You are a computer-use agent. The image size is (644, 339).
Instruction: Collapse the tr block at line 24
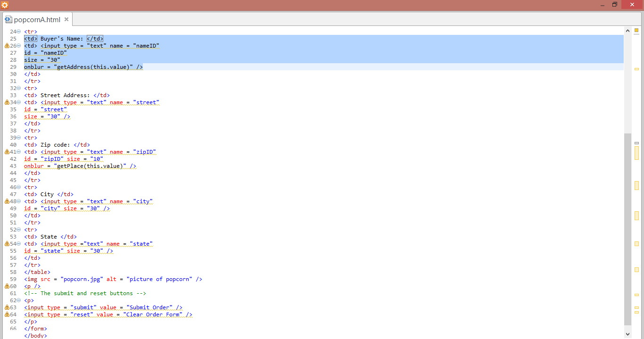pos(19,32)
